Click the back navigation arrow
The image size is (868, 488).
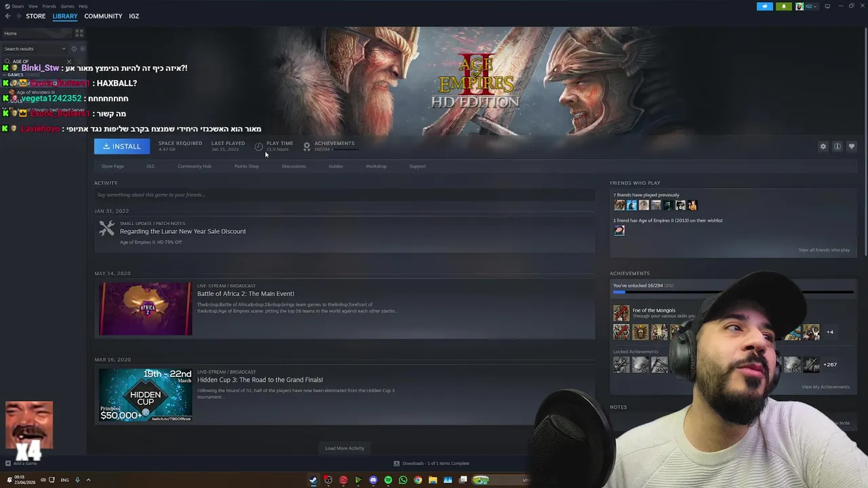pos(7,16)
